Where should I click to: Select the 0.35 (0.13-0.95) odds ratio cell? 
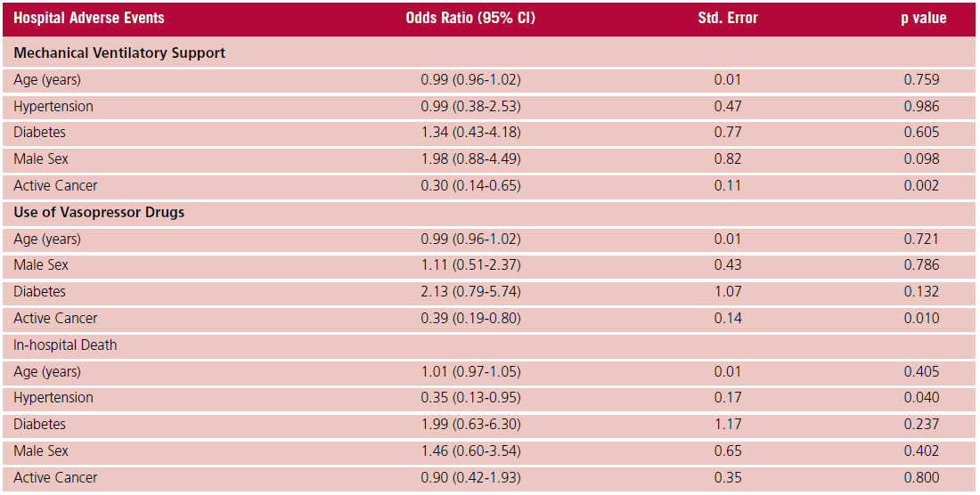(x=470, y=398)
